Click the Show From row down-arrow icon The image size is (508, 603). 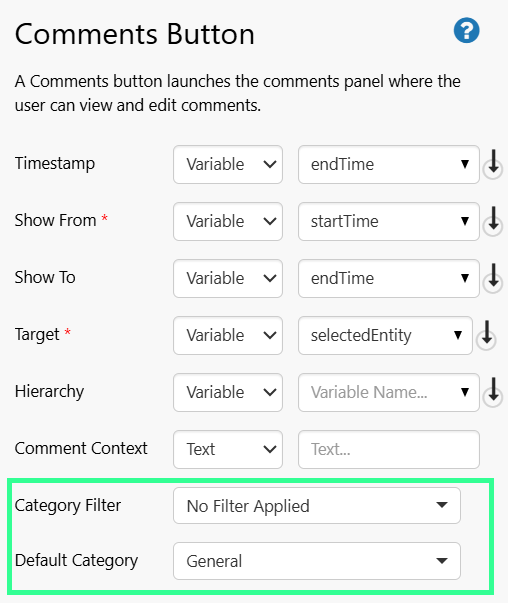point(493,222)
